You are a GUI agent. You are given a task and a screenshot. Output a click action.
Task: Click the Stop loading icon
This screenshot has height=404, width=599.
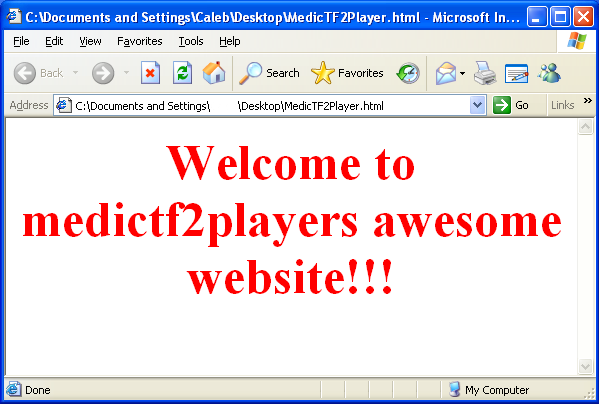click(x=151, y=73)
